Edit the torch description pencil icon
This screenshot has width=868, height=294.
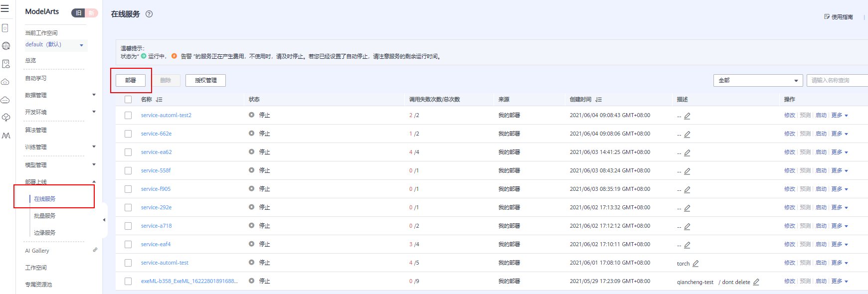click(695, 263)
